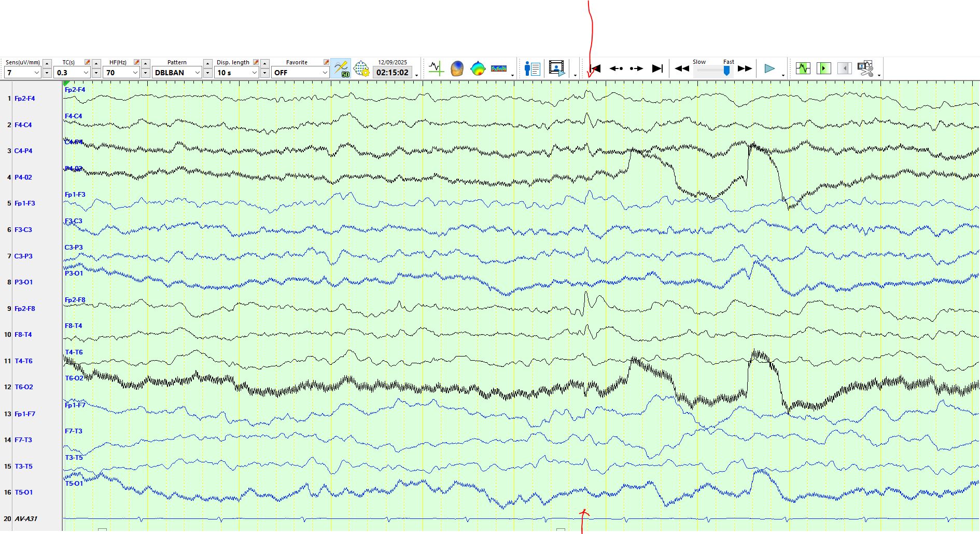Increase sensitivity with the Sens up arrow
The height and width of the screenshot is (534, 980).
(x=47, y=63)
